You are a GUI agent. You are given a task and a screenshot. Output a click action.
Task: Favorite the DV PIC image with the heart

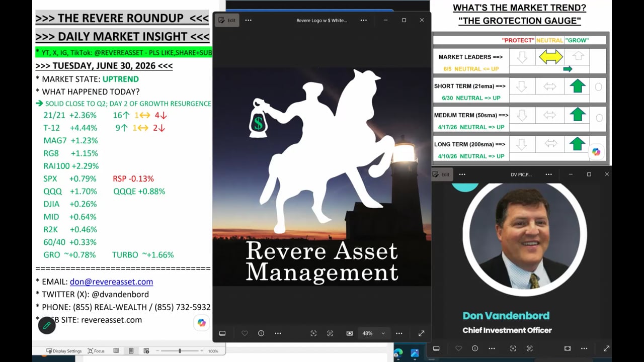pyautogui.click(x=458, y=348)
